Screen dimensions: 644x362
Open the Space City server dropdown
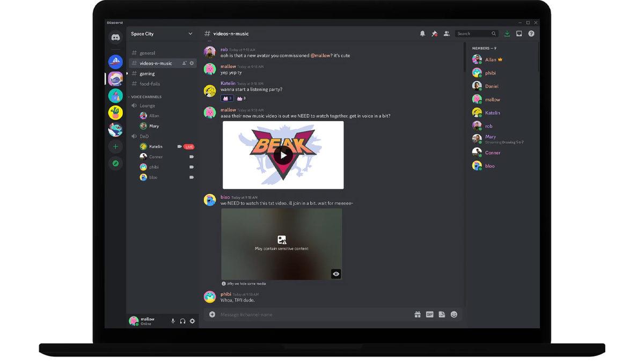tap(161, 33)
